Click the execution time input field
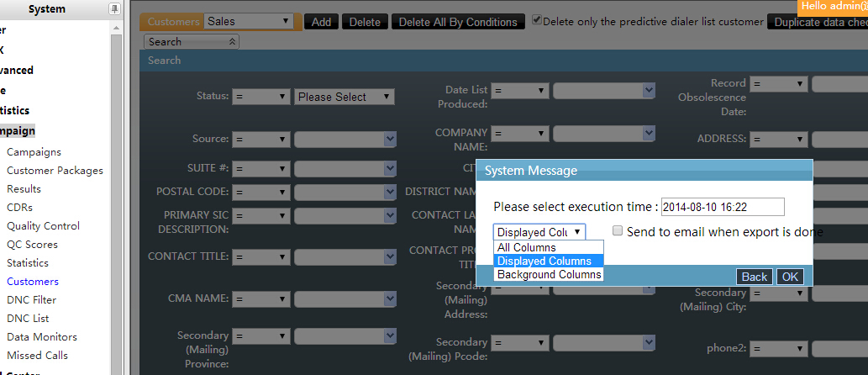The width and height of the screenshot is (868, 375). [x=722, y=207]
